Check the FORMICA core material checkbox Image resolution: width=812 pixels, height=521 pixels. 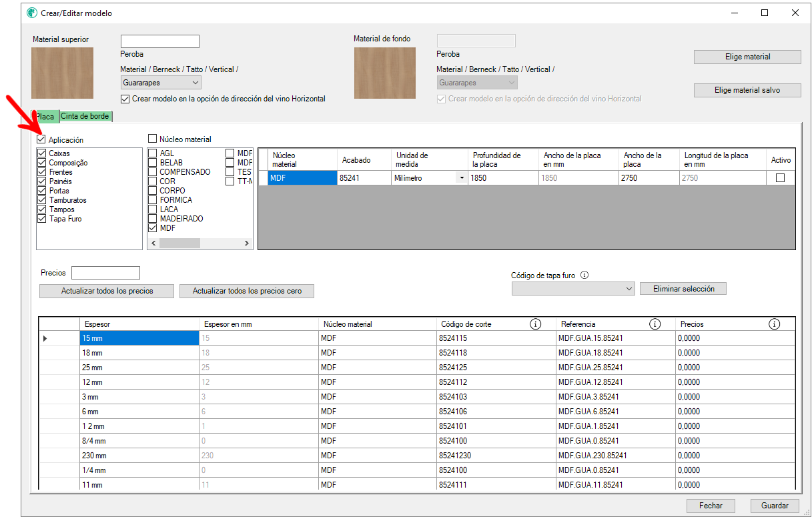153,200
